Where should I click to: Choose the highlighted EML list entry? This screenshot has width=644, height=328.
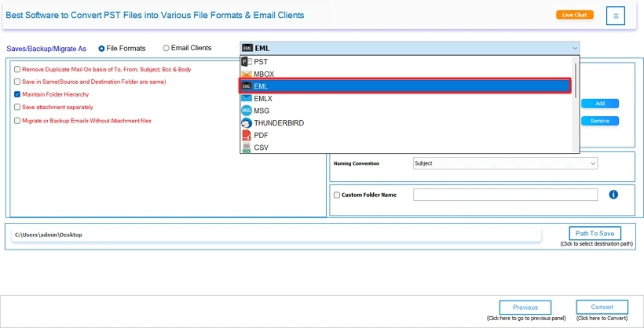[x=405, y=86]
